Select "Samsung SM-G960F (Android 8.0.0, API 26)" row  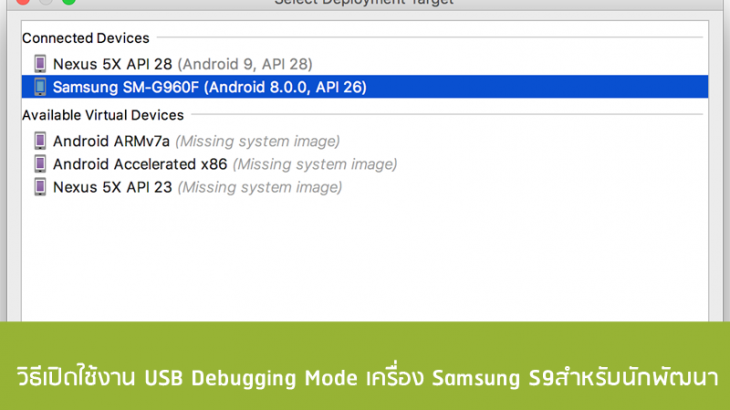(x=365, y=87)
